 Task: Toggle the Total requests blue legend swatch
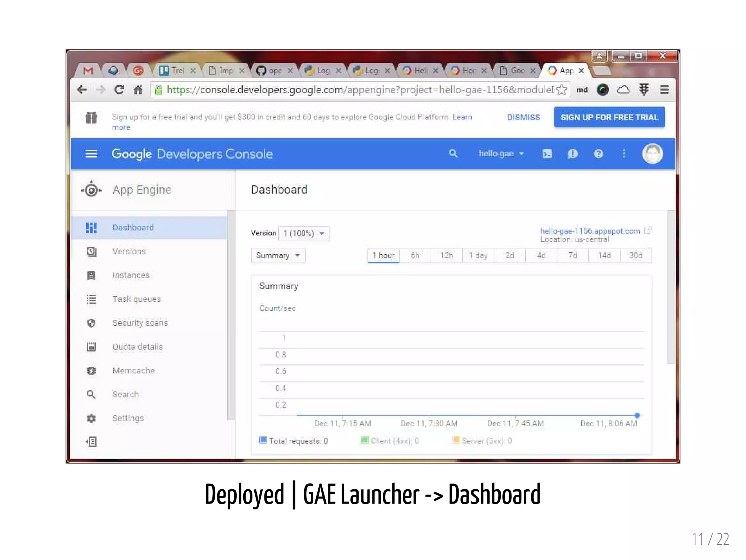(263, 440)
